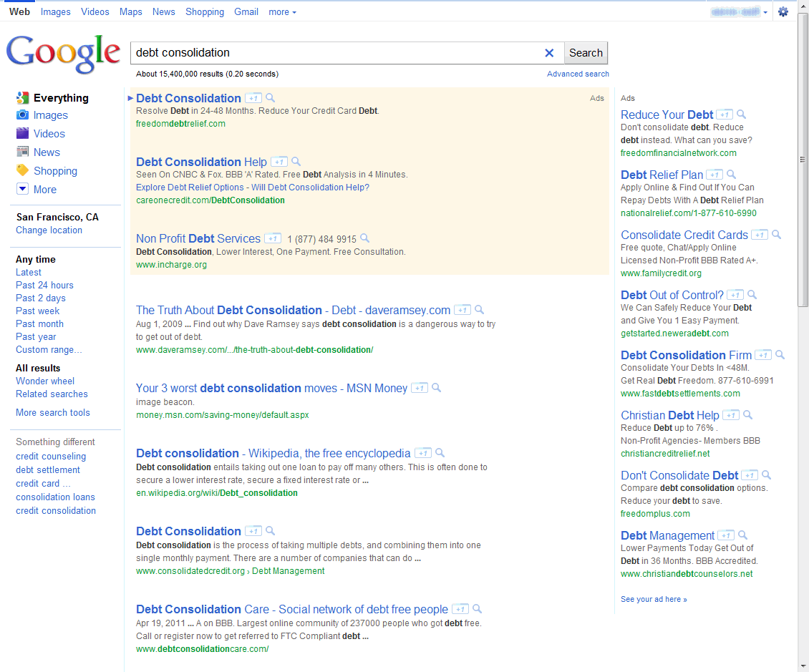Click en.wikipedia.org/wiki/Debt_consolidation URL text

coord(217,493)
